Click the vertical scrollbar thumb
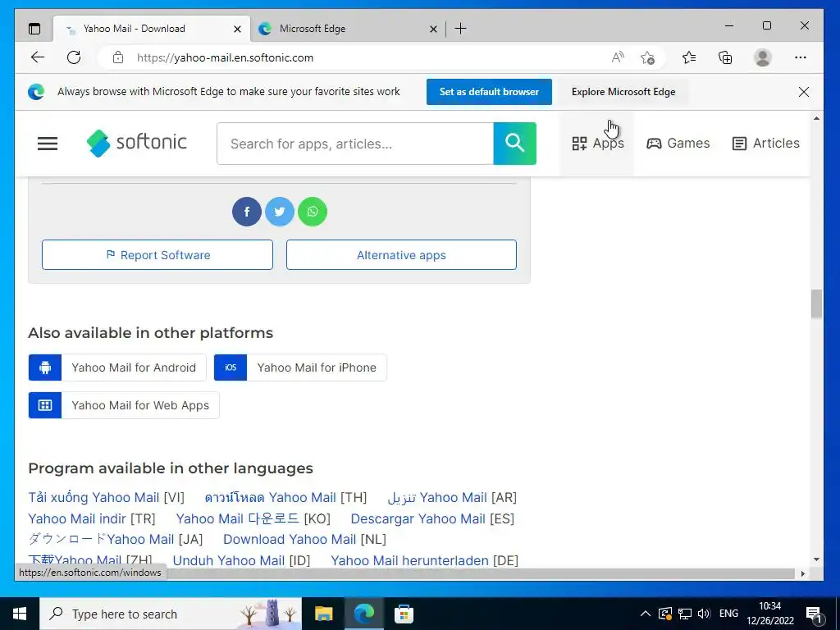840x630 pixels. (816, 304)
